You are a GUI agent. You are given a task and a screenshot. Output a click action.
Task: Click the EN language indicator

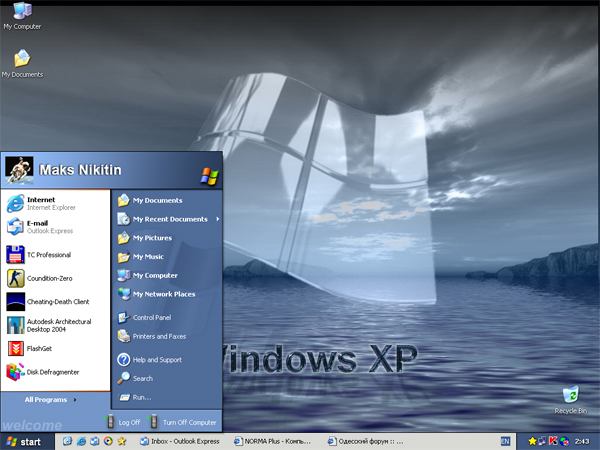[505, 441]
